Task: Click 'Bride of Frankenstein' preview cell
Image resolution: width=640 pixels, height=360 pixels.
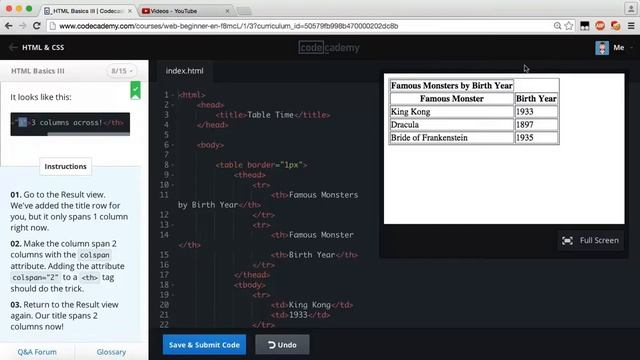Action: [x=451, y=138]
